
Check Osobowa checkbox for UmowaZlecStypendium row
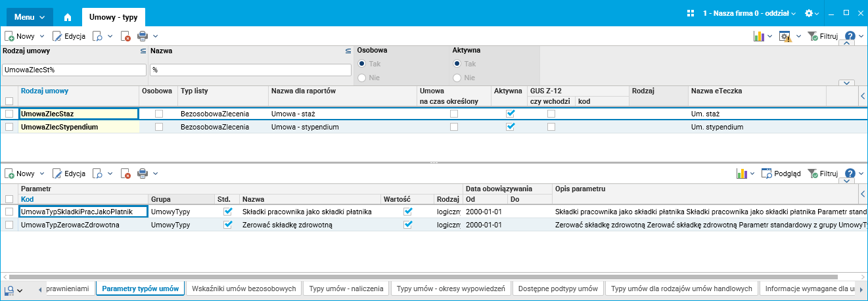[x=158, y=127]
